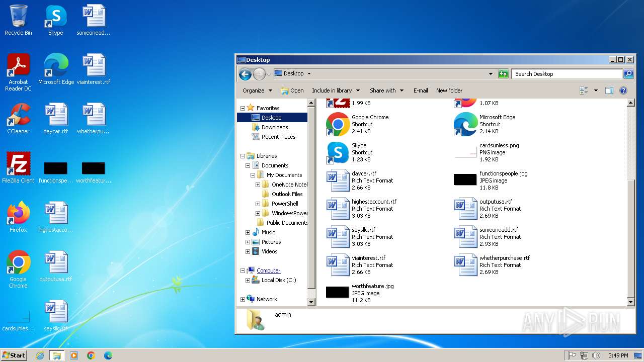Click the search magnifier icon
This screenshot has height=362, width=644.
(x=628, y=74)
